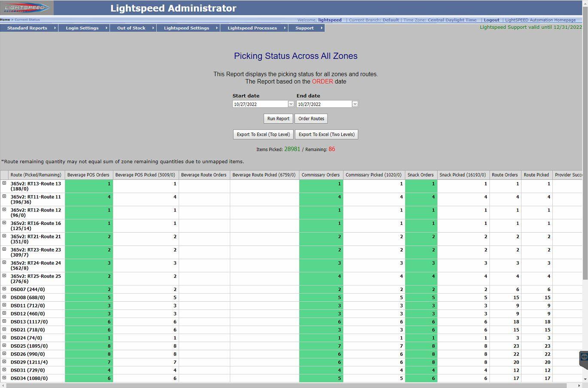Expand the DSD11 row
The width and height of the screenshot is (588, 388).
(x=4, y=305)
